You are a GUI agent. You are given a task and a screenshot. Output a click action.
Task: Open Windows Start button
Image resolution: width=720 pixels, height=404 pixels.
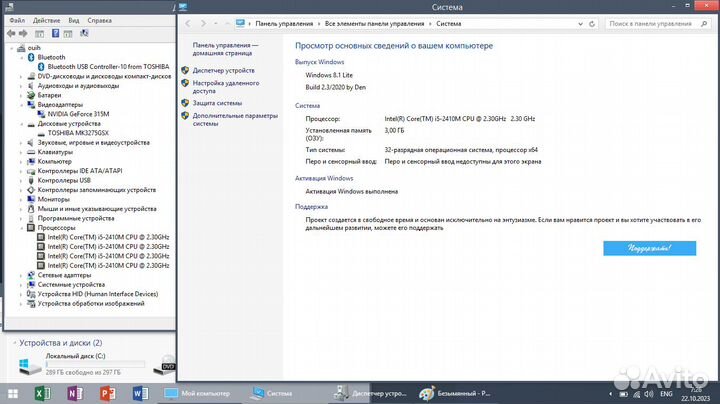pos(13,393)
